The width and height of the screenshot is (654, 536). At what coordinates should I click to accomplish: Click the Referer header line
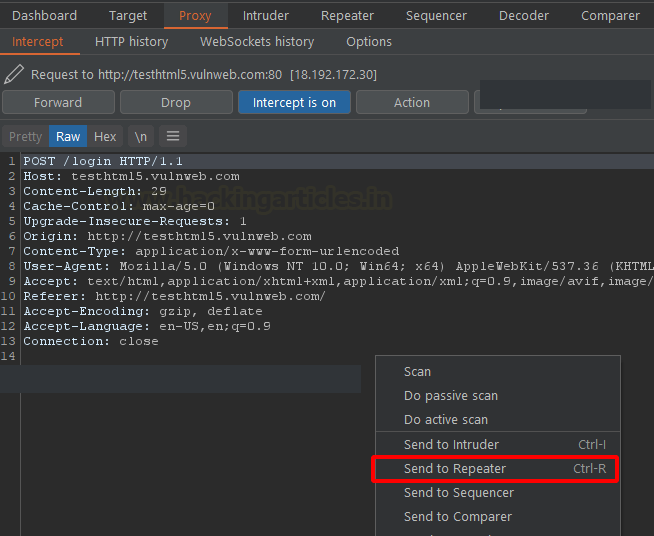pos(174,296)
